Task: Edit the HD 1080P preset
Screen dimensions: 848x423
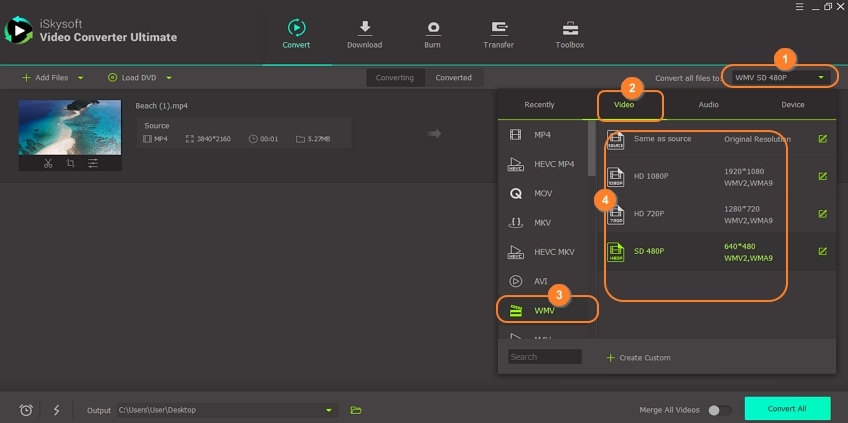Action: tap(823, 176)
